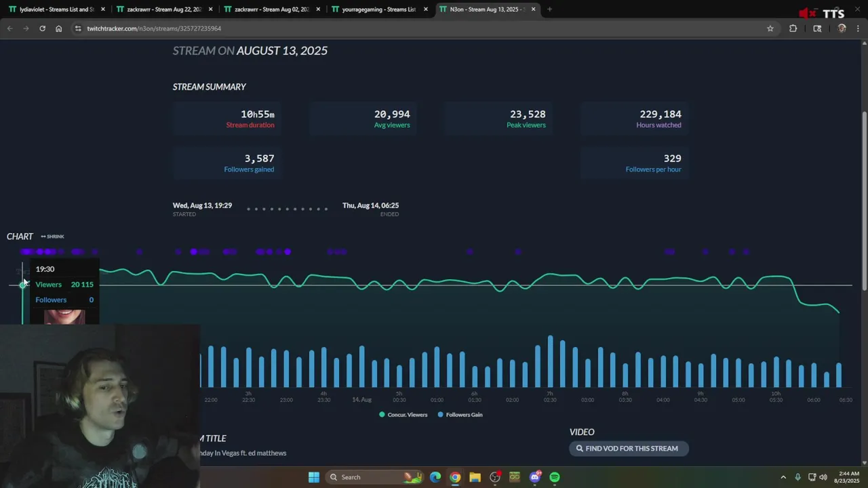Viewport: 868px width, 488px height.
Task: Open Google Chrome from taskbar
Action: click(455, 477)
